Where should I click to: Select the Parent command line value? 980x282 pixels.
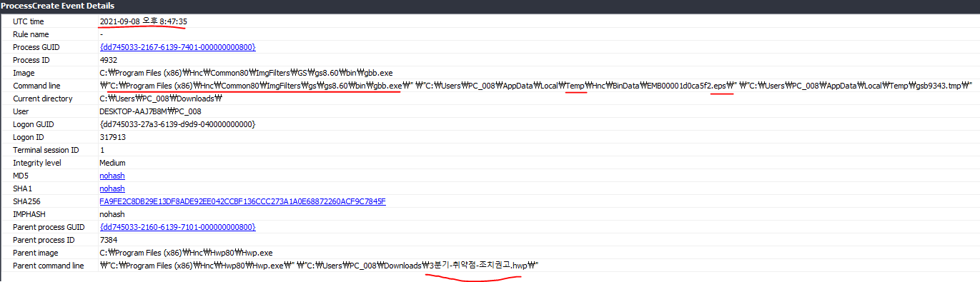(319, 266)
